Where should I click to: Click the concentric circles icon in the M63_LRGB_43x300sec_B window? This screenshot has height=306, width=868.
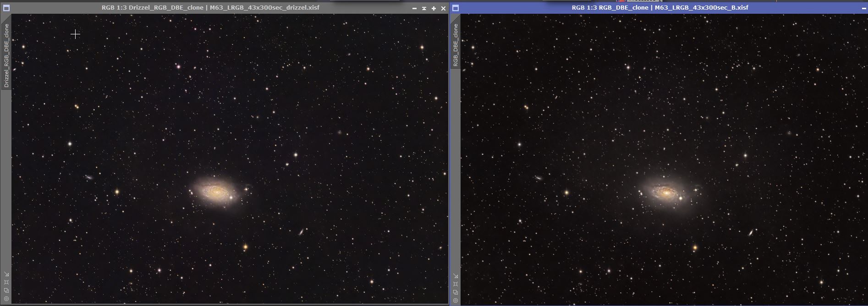(x=456, y=300)
